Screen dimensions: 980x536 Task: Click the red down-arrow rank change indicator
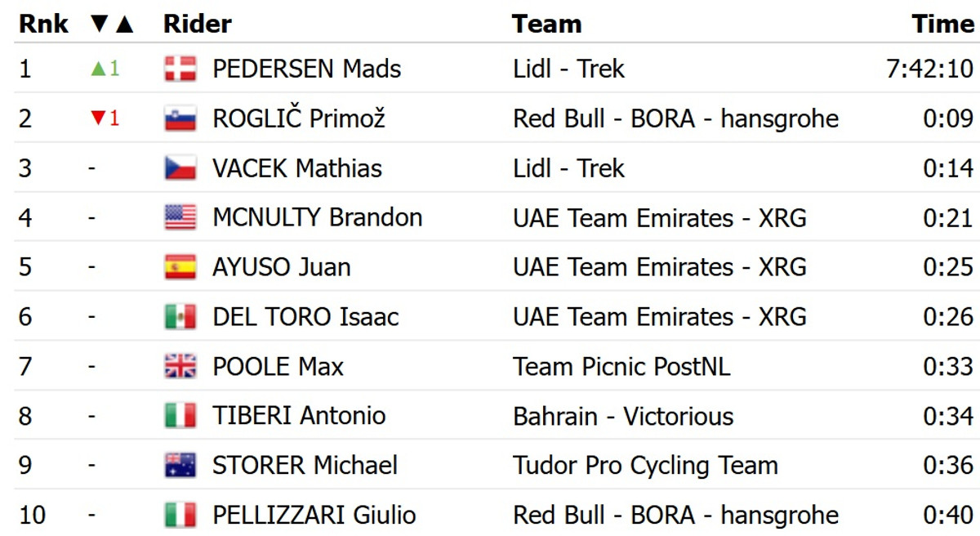coord(105,118)
